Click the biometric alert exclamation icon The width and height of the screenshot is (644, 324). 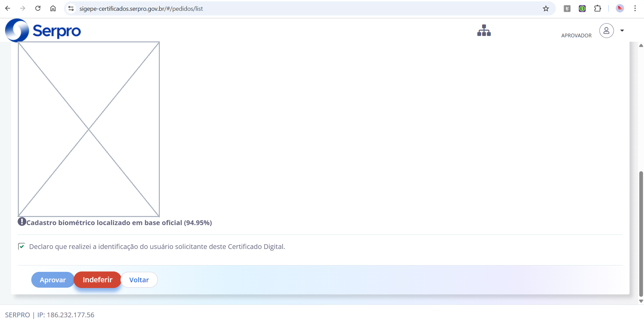(22, 222)
